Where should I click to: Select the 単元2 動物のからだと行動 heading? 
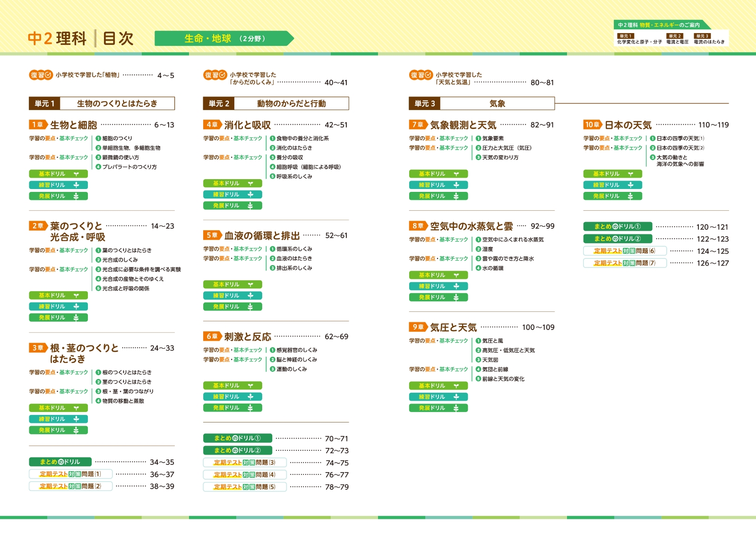(276, 103)
